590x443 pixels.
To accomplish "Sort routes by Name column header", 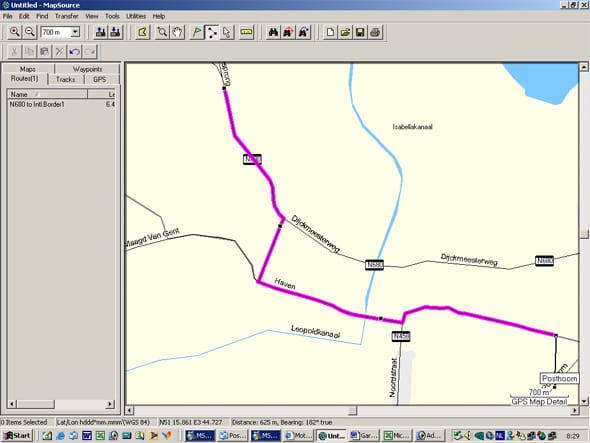I will [47, 94].
